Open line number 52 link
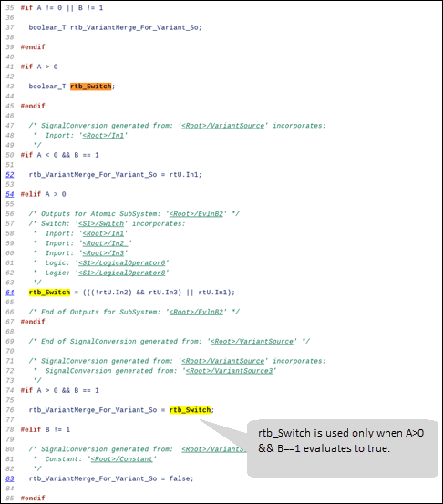443x504 pixels. (x=10, y=175)
